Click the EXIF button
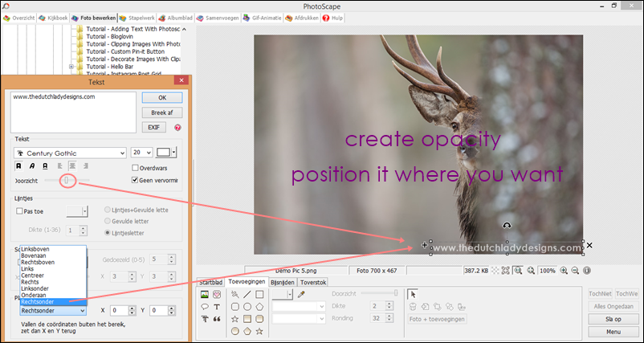Image resolution: width=644 pixels, height=343 pixels. pyautogui.click(x=154, y=128)
